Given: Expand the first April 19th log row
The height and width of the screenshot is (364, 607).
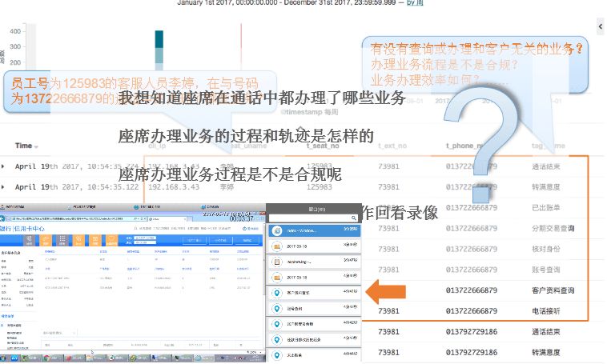Looking at the screenshot, I should 3,166.
